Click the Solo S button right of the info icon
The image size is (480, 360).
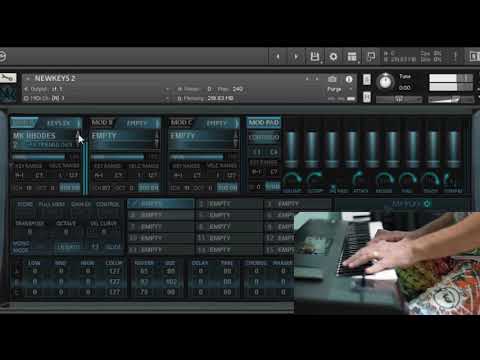367,79
